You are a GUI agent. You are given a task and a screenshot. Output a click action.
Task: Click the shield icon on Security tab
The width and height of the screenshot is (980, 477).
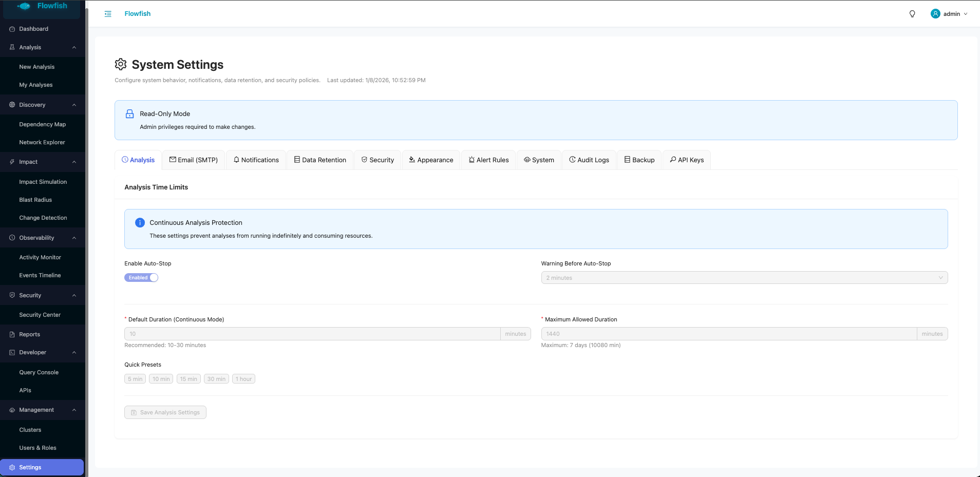coord(364,160)
